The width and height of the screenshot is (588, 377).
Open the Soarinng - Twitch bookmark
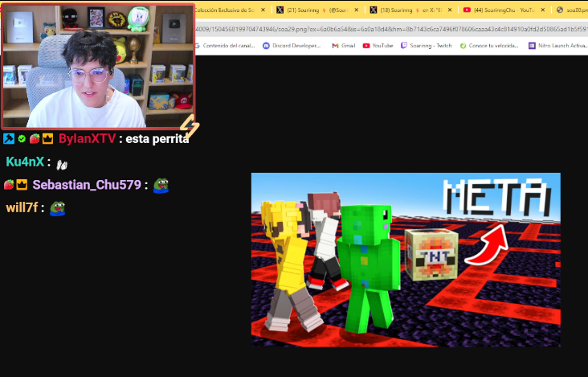tap(427, 45)
